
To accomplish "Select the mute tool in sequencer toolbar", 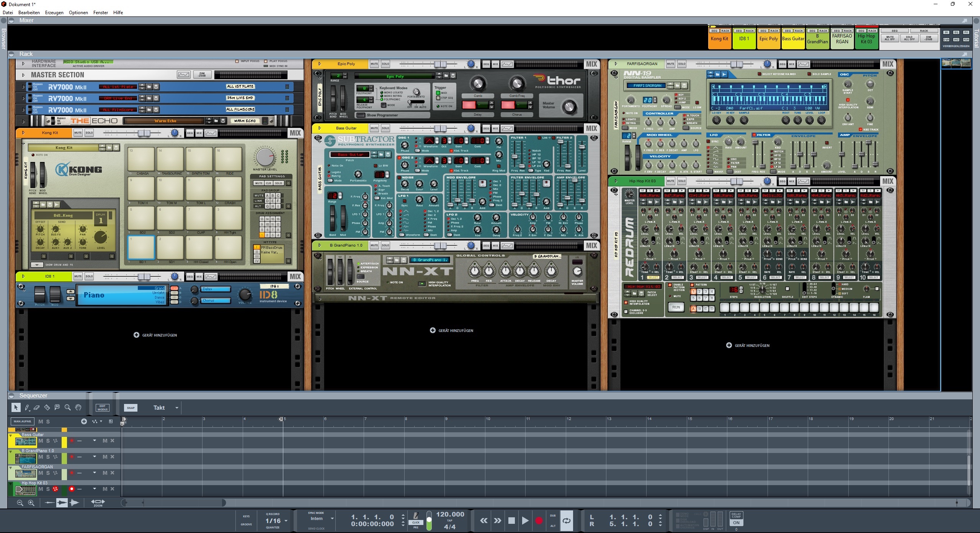I will 57,407.
